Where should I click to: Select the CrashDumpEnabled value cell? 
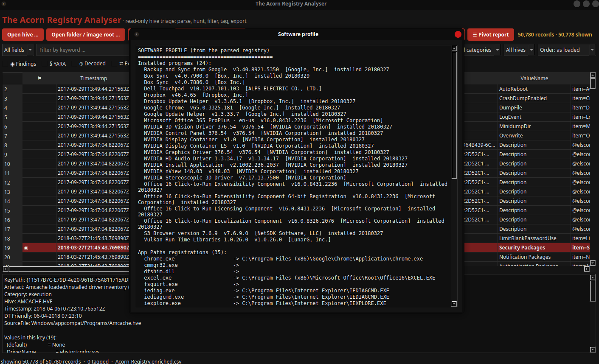pos(534,98)
